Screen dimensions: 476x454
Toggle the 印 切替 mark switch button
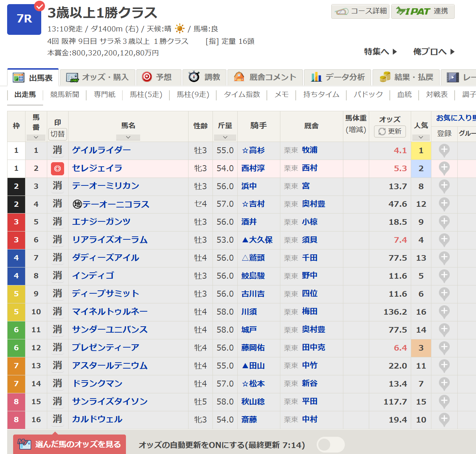57,134
